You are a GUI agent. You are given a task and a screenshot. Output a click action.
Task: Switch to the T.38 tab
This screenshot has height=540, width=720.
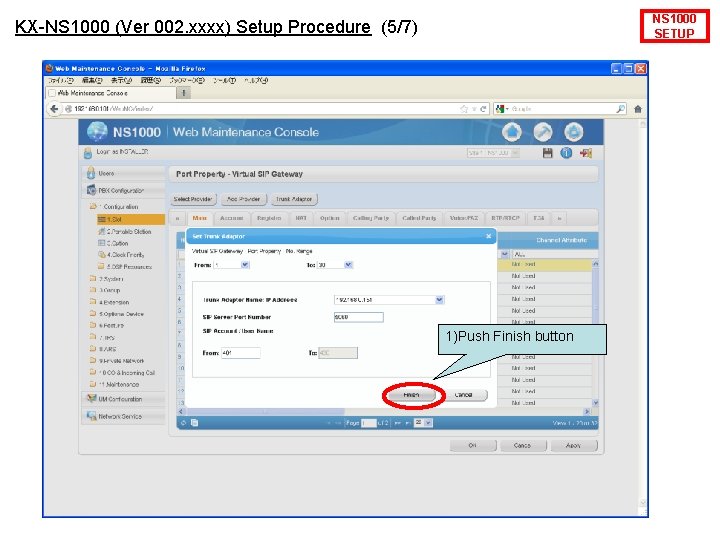pyautogui.click(x=539, y=218)
